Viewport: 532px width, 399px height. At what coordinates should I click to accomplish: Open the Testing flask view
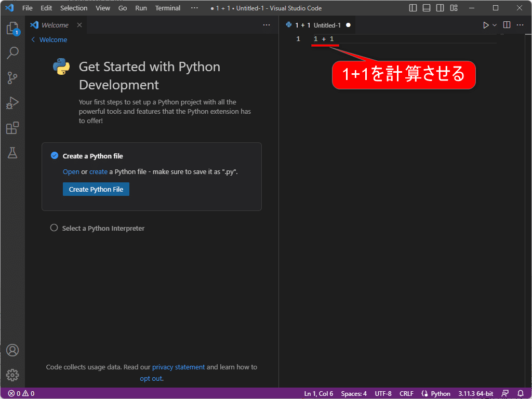(12, 153)
